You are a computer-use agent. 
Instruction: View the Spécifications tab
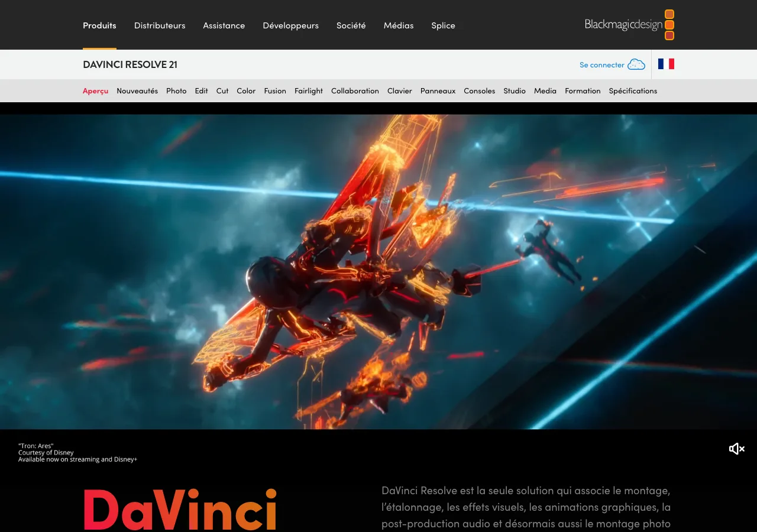(x=633, y=91)
